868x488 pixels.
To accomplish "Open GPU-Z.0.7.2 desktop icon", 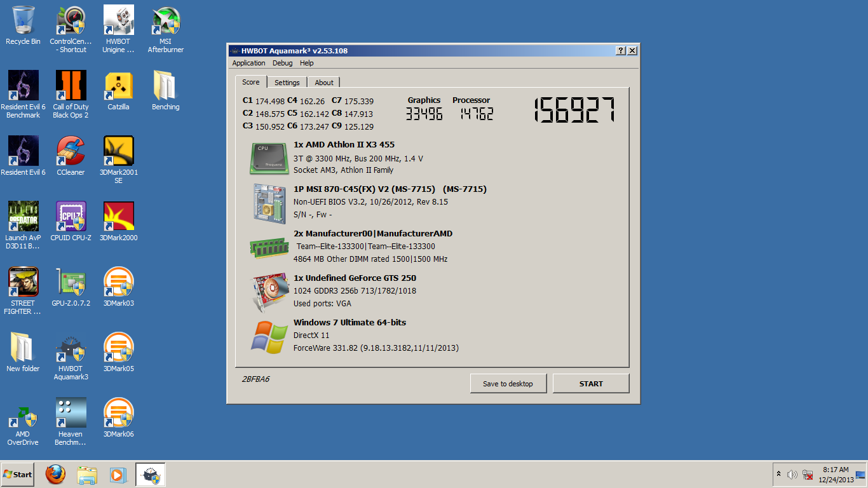I will point(71,287).
